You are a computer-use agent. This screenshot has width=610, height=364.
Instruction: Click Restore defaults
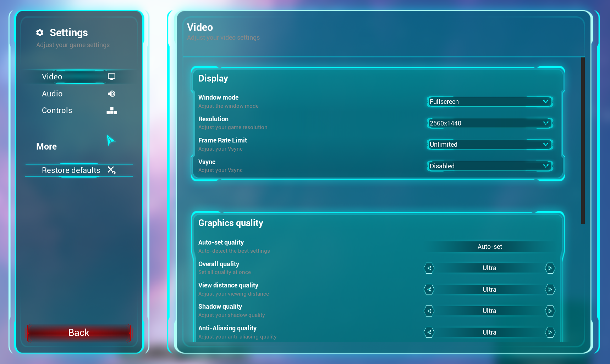pos(79,170)
